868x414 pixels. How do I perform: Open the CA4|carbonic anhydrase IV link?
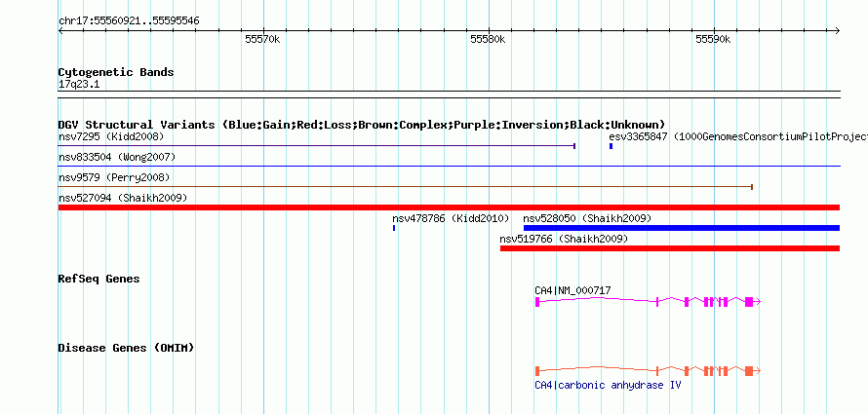(x=608, y=385)
